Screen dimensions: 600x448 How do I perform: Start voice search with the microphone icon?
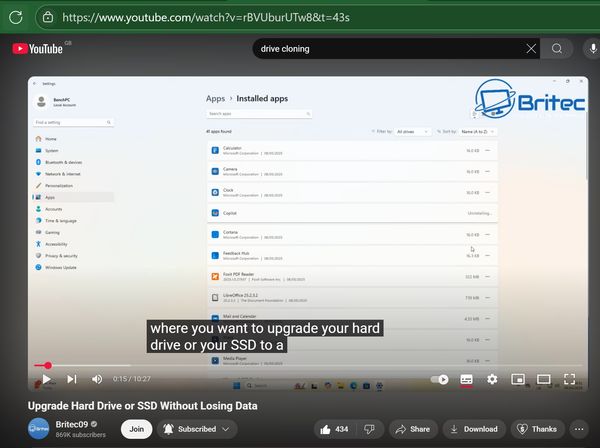coord(592,49)
